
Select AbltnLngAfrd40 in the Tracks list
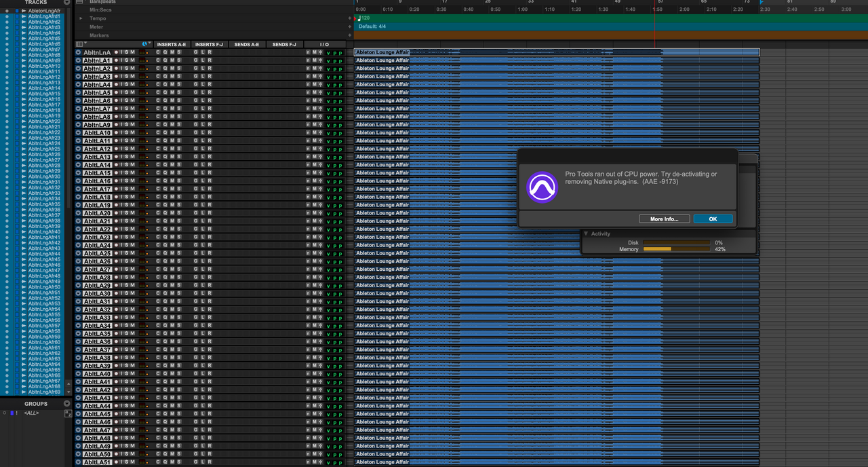45,232
